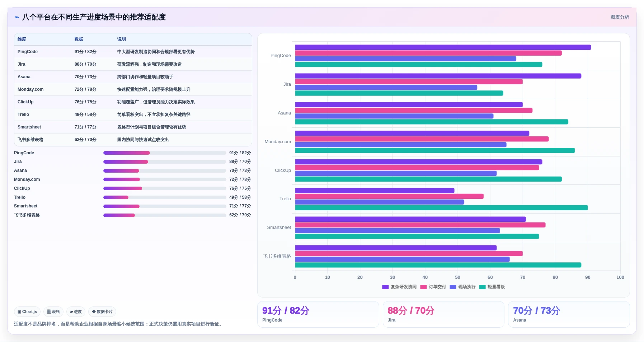Click the Smartsheet progress bar
The height and width of the screenshot is (342, 644).
click(165, 206)
